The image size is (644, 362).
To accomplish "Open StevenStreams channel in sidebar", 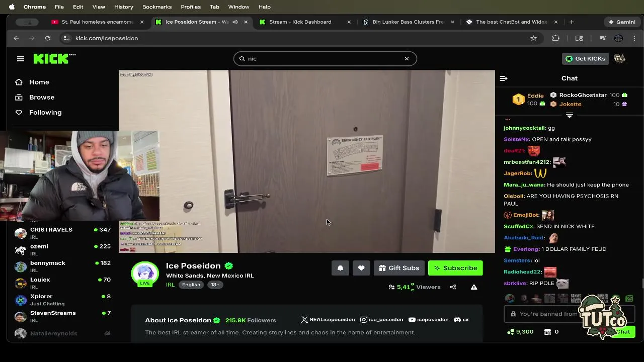I will click(x=63, y=316).
